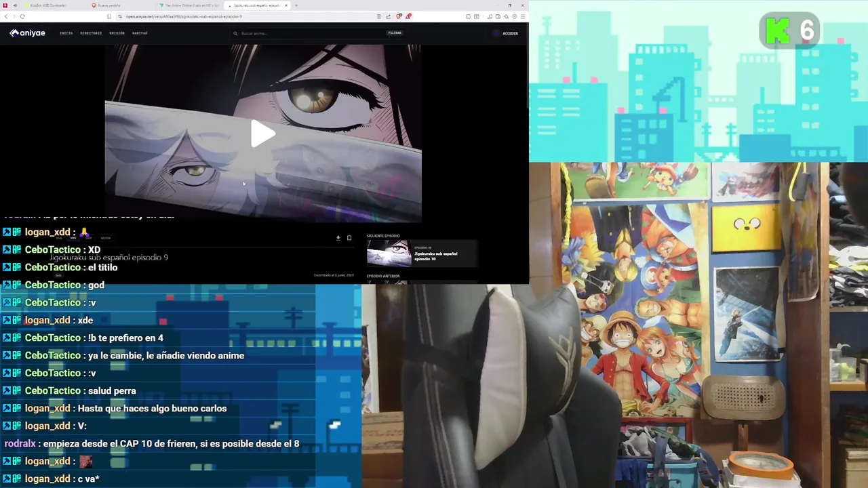Open a new browser tab with plus

click(296, 5)
